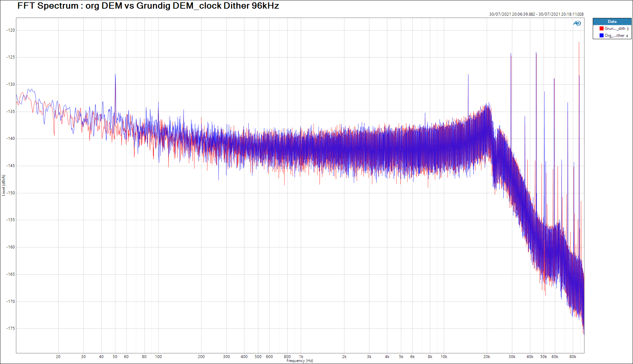Click the -140 tick on level axis
This screenshot has width=633, height=364.
11,138
